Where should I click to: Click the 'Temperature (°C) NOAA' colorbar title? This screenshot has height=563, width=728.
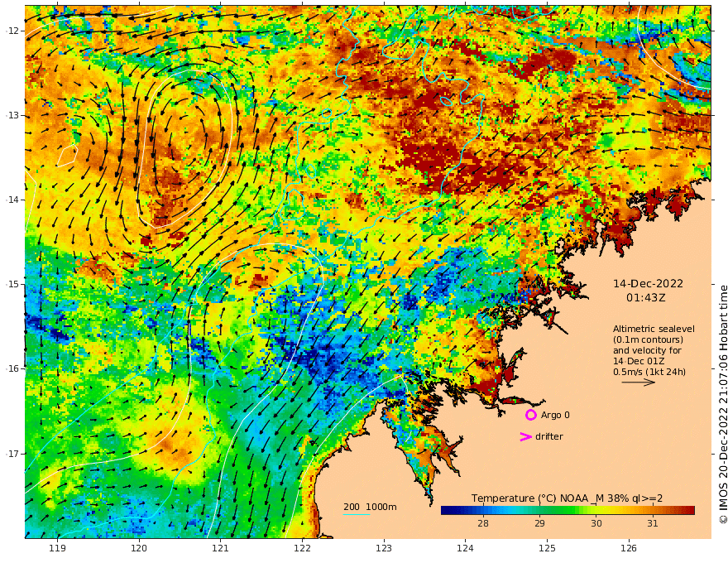tap(568, 498)
